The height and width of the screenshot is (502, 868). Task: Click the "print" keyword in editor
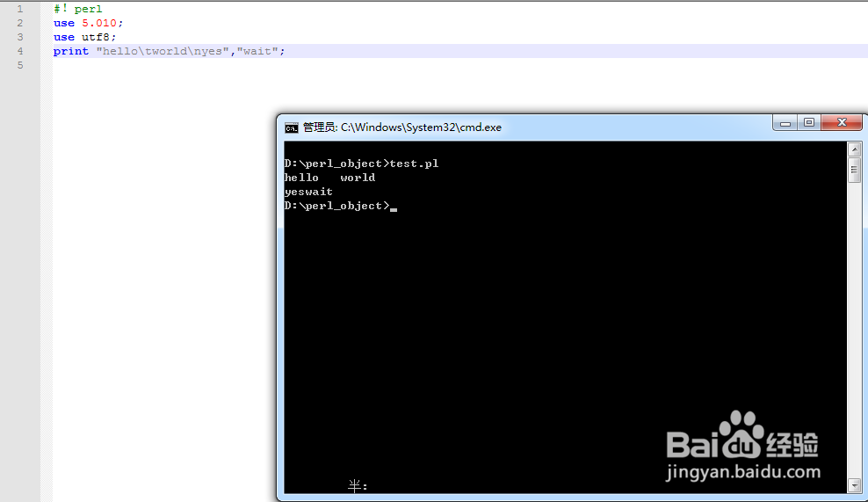tap(71, 51)
